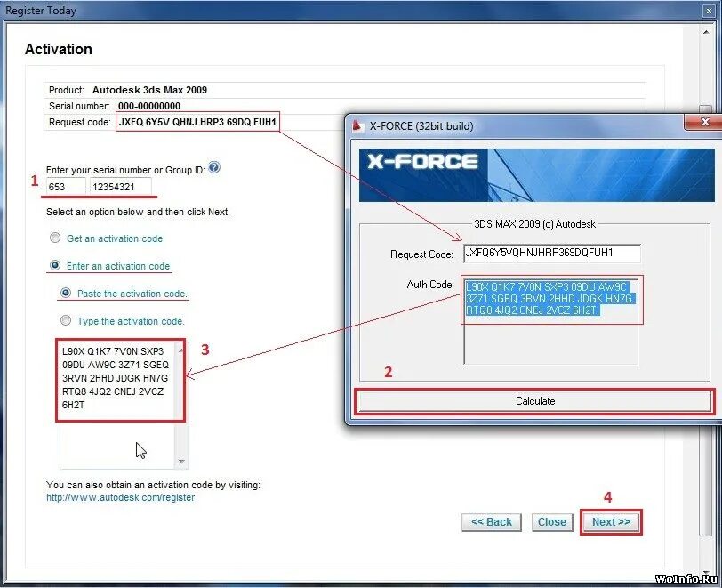Click the help icon beside Group ID
This screenshot has width=722, height=588.
(214, 167)
